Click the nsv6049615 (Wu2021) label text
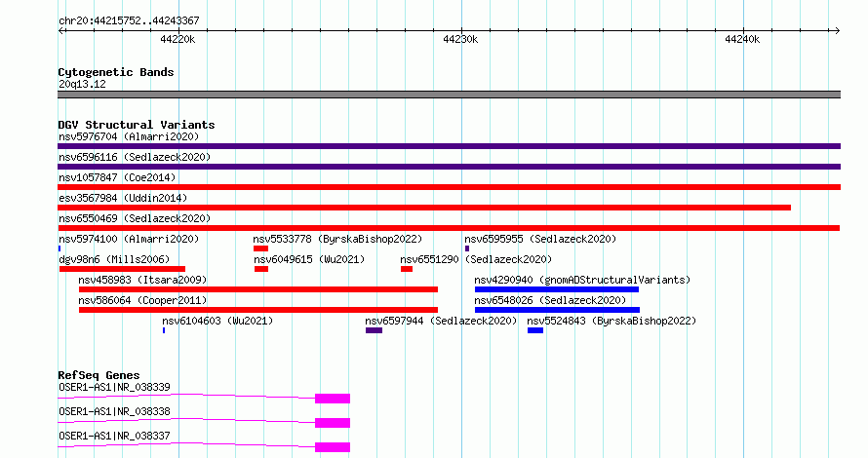This screenshot has width=868, height=458. [x=309, y=259]
